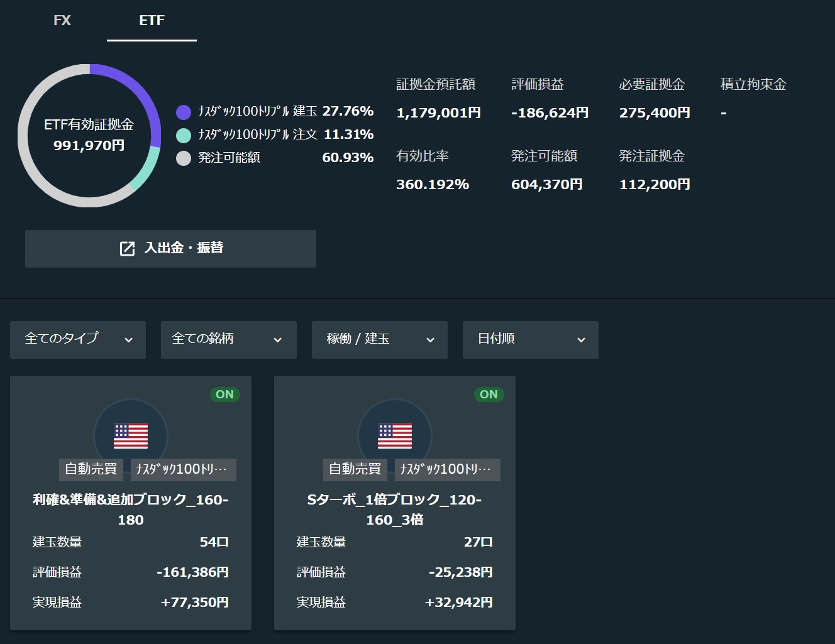The image size is (835, 644).
Task: Click the purple 建玉 legend dot
Action: coord(184,112)
